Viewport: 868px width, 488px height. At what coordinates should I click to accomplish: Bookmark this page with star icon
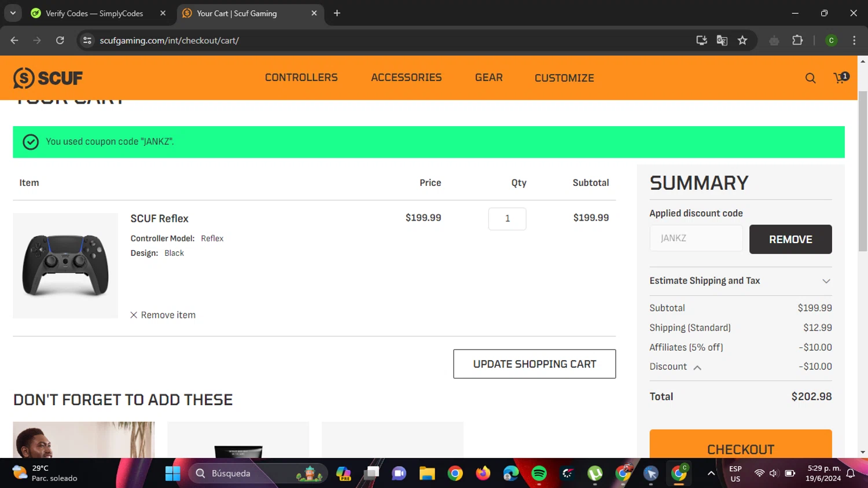click(x=742, y=41)
